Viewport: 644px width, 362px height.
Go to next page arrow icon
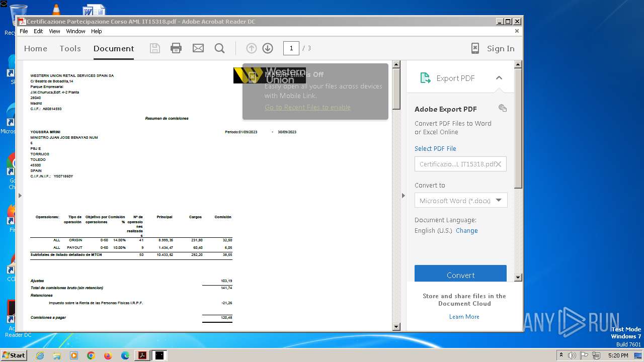click(x=268, y=48)
